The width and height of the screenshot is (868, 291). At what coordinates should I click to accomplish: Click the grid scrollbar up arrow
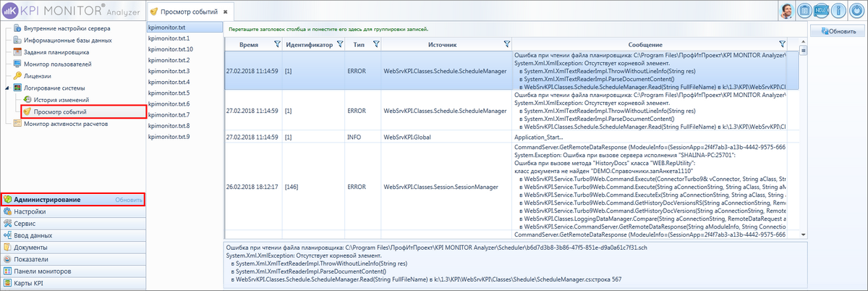(803, 42)
